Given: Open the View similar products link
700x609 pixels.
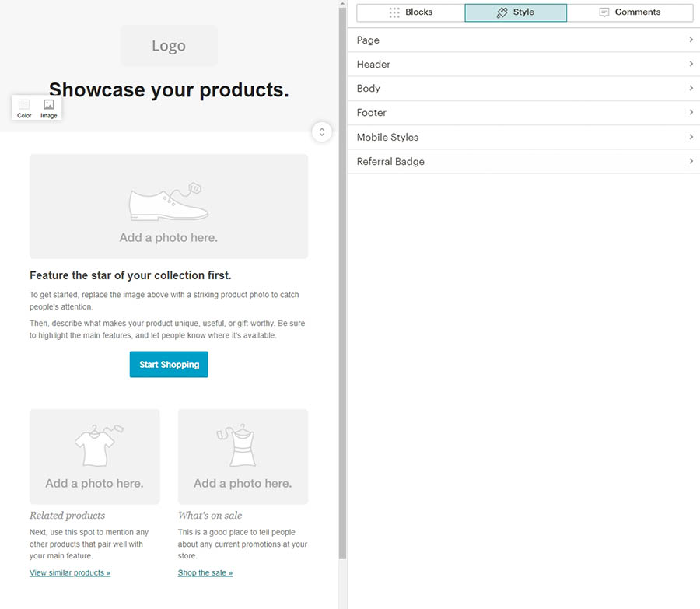Looking at the screenshot, I should [69, 572].
